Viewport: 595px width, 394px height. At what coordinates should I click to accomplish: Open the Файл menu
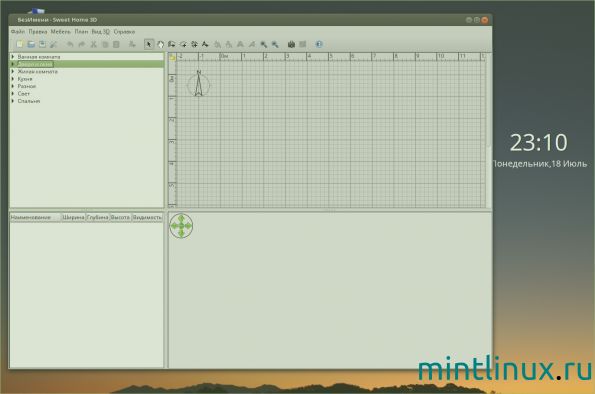click(17, 32)
